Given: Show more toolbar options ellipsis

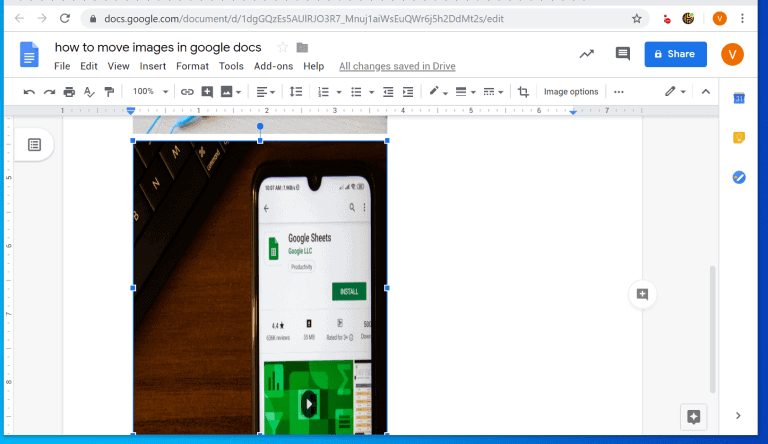Looking at the screenshot, I should pyautogui.click(x=619, y=92).
